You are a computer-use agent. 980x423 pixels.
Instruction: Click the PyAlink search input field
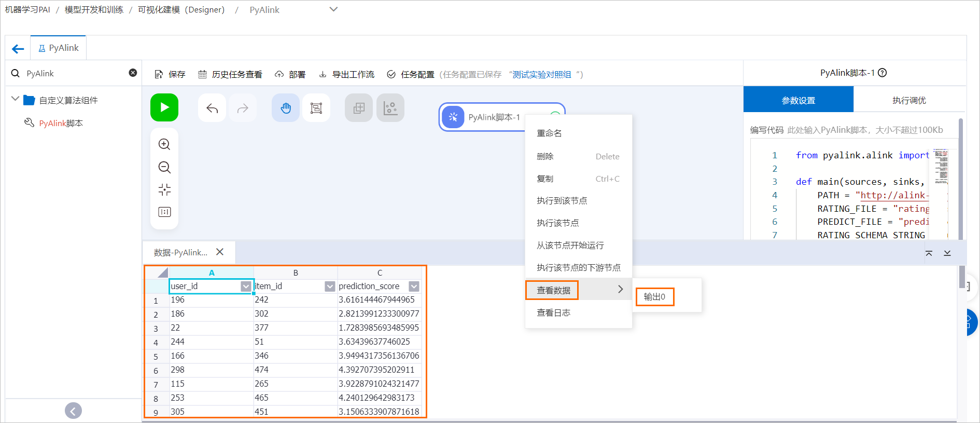point(75,73)
